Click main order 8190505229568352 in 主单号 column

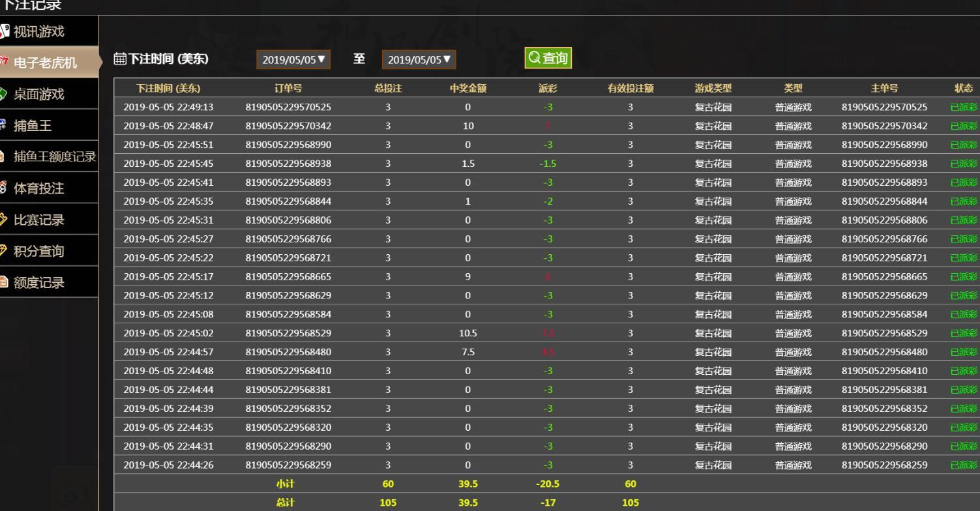[x=884, y=409]
